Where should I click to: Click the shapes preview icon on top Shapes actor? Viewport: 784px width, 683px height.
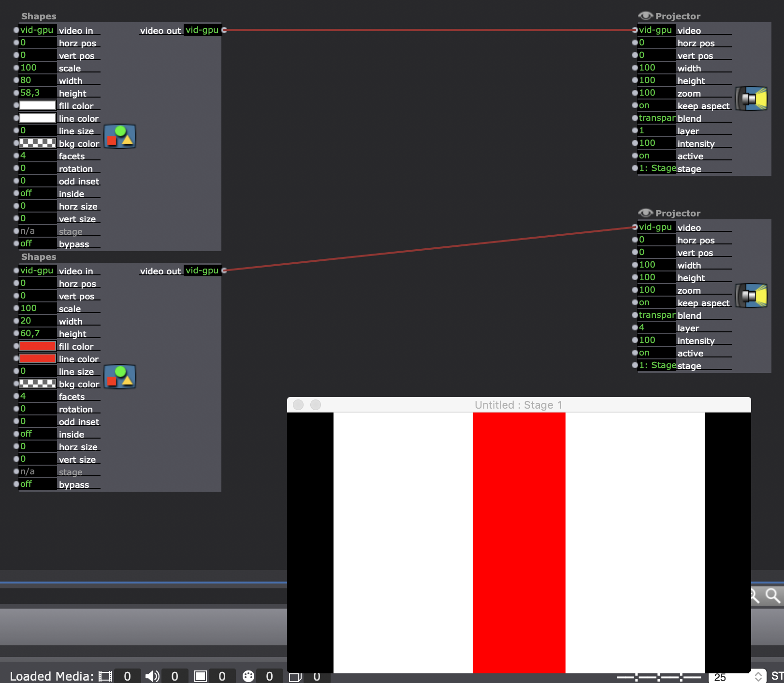tap(120, 137)
